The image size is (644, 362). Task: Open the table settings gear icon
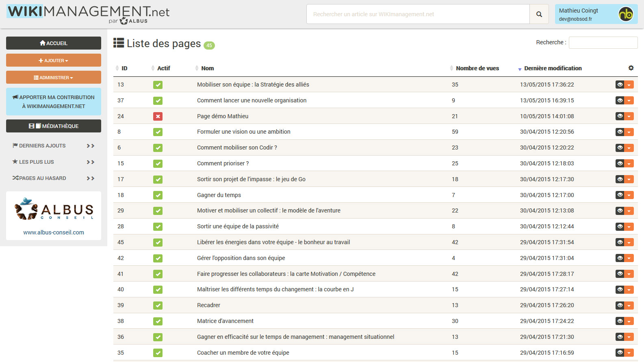[631, 68]
